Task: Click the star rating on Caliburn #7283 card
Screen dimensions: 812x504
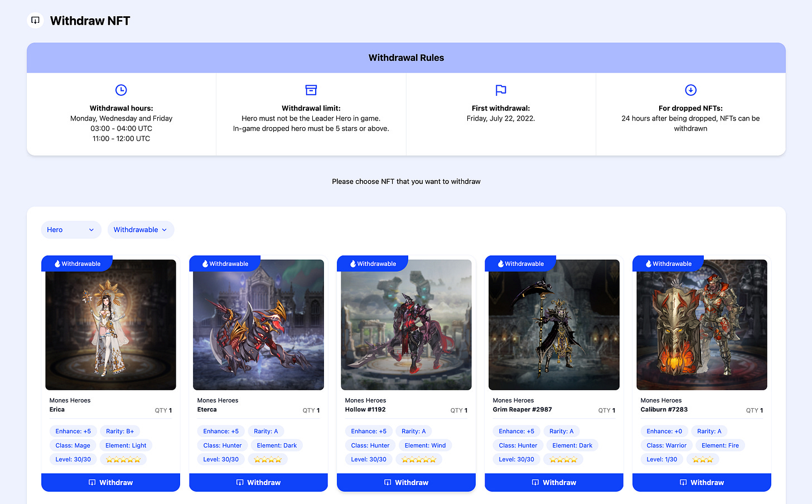Action: tap(703, 459)
